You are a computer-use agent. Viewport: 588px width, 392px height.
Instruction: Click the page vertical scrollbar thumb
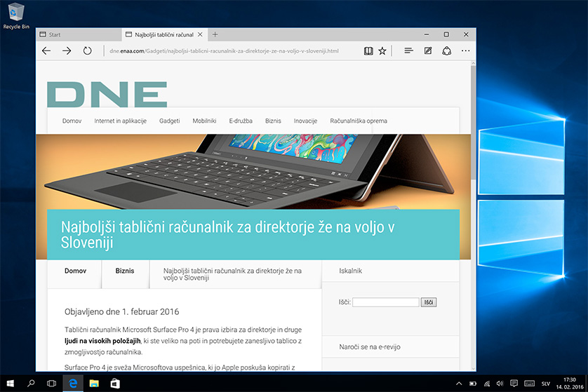pos(473,123)
